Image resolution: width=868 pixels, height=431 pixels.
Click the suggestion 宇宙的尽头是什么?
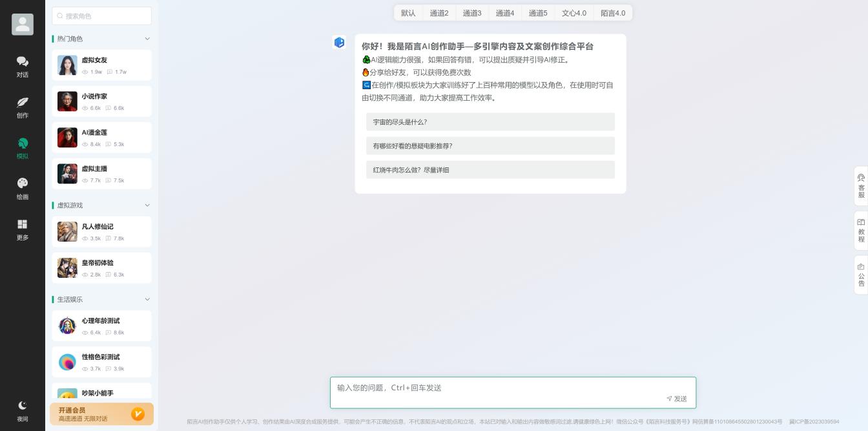pos(490,122)
